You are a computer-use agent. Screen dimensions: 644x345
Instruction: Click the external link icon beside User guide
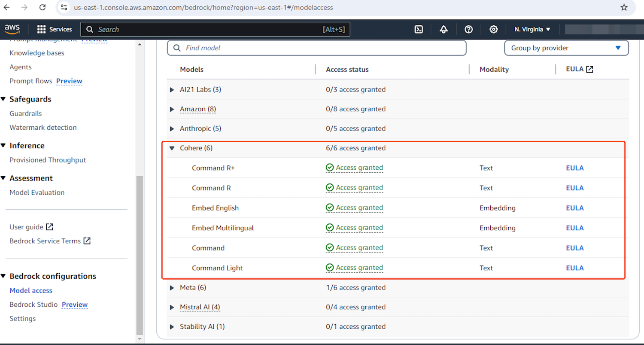pos(49,226)
